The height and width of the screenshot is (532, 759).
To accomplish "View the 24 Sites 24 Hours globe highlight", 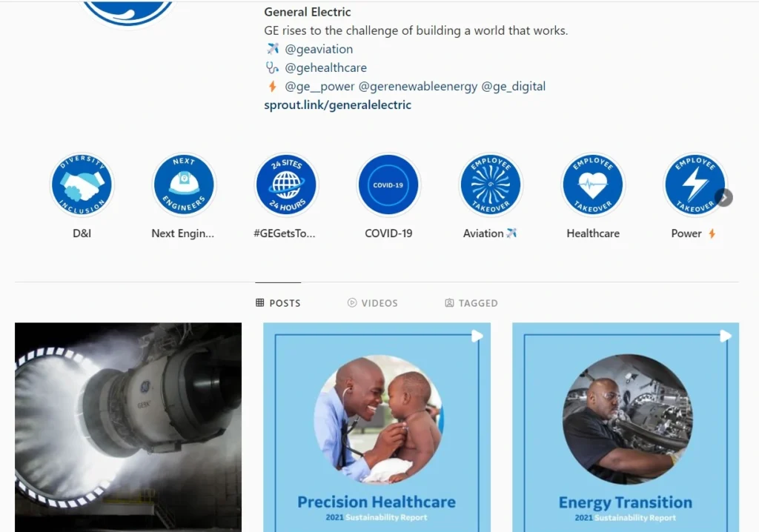I will point(286,185).
